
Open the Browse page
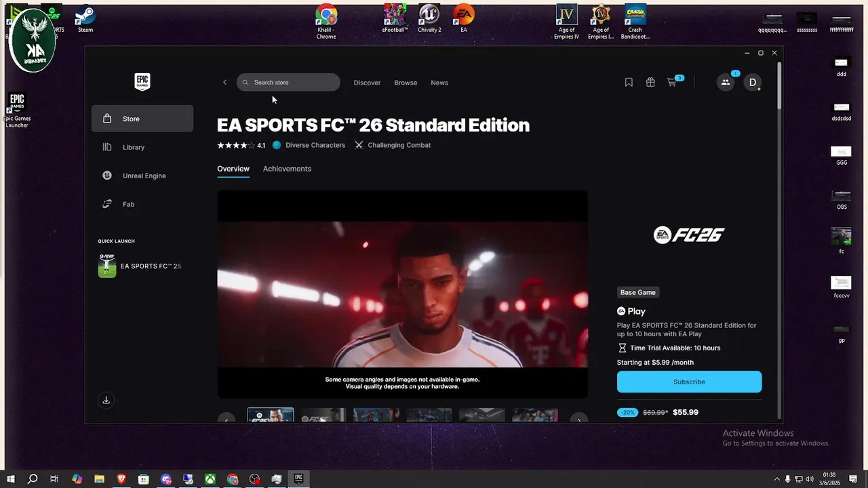[x=406, y=83]
